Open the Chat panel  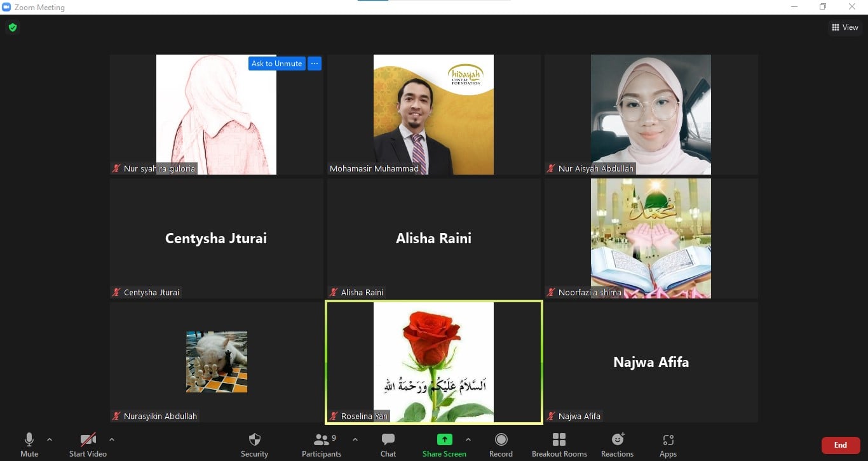[388, 444]
